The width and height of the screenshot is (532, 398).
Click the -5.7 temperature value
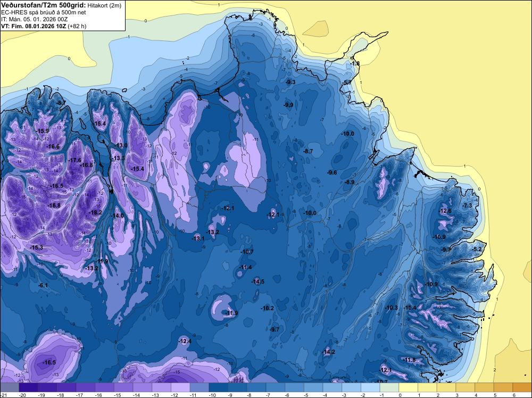346,83
